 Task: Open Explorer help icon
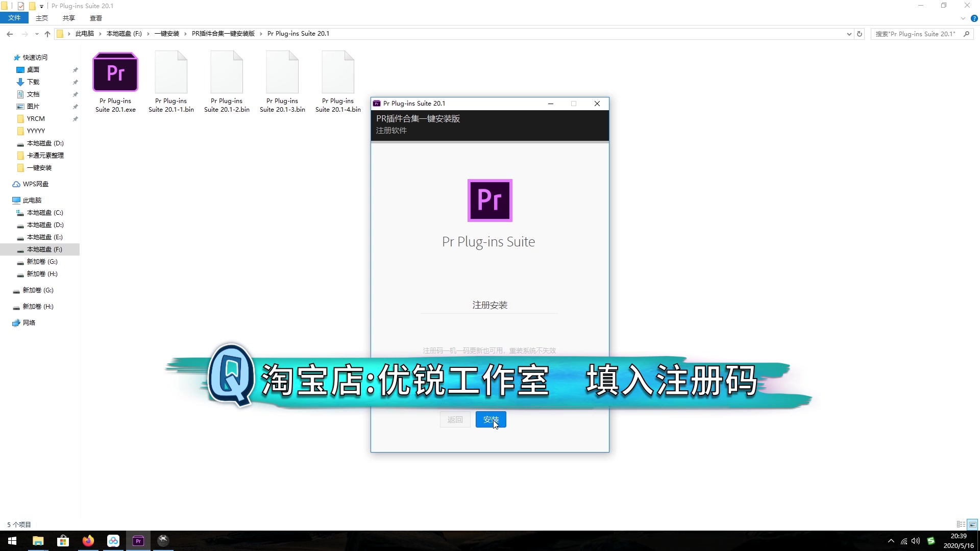(974, 18)
